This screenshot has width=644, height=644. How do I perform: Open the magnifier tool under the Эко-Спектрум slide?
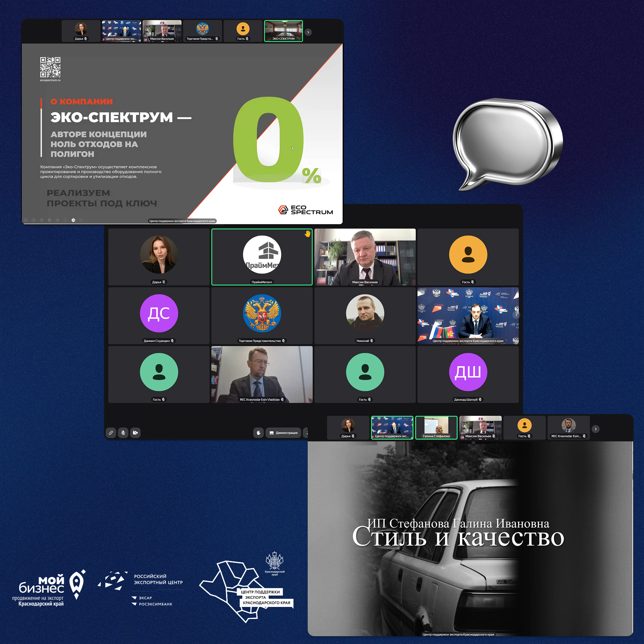(x=58, y=220)
